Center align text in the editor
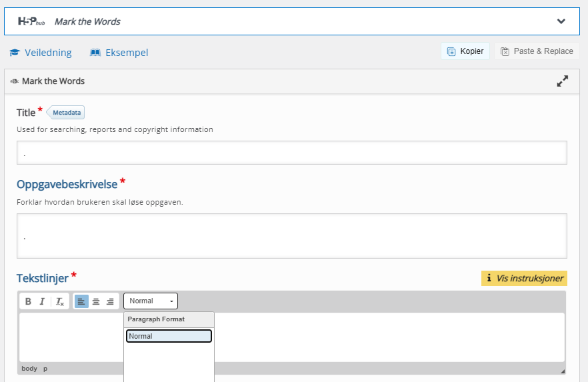The width and height of the screenshot is (588, 382). 96,301
